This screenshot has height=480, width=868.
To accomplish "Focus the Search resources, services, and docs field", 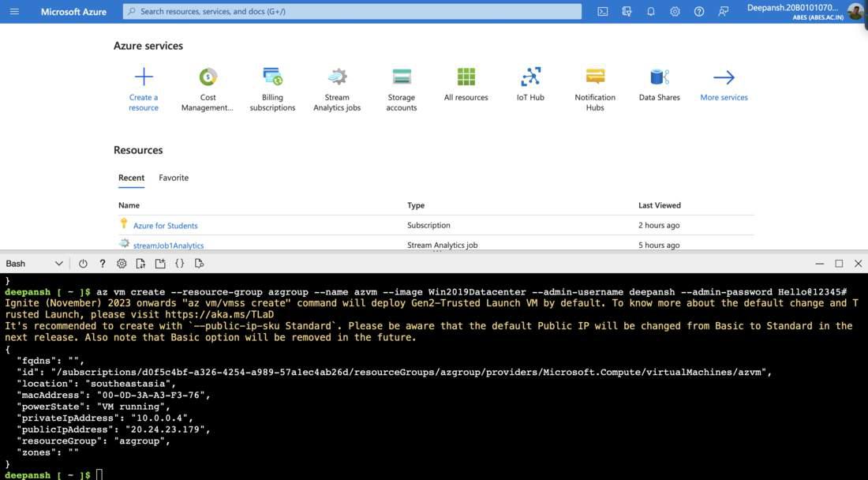I will pos(352,11).
